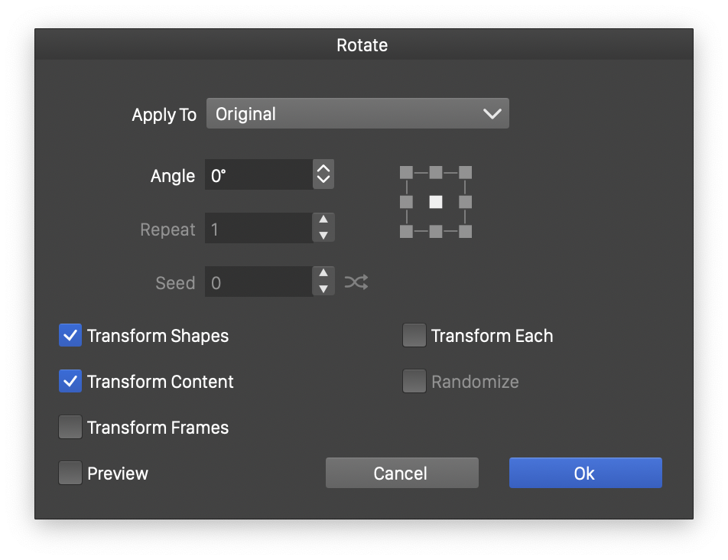Select the top-left rotation anchor point
The height and width of the screenshot is (560, 728).
(x=406, y=173)
